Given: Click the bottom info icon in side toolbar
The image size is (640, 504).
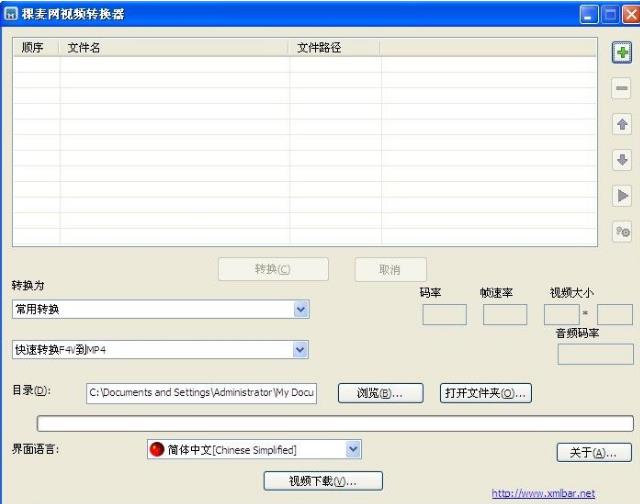Looking at the screenshot, I should pos(622,232).
